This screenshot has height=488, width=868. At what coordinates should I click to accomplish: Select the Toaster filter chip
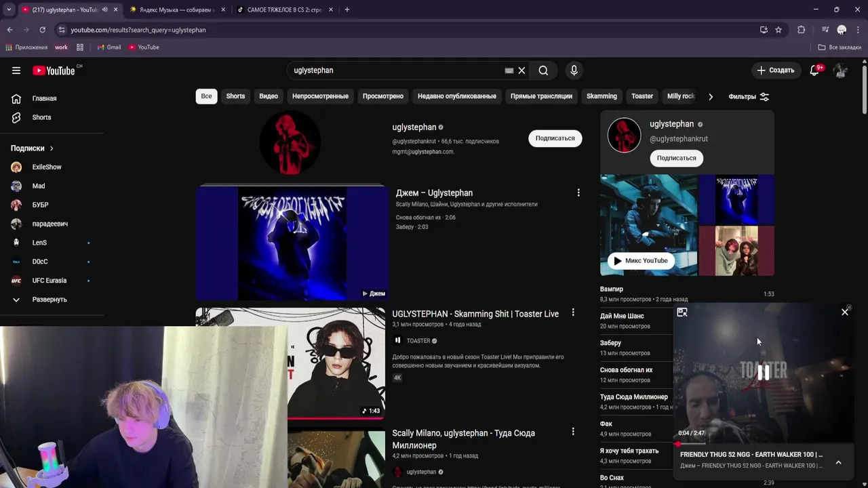642,96
